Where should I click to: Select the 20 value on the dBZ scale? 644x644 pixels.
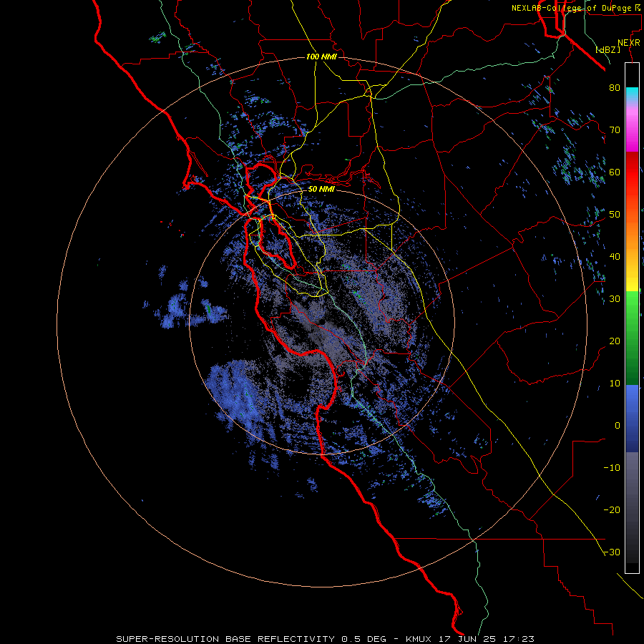(615, 341)
